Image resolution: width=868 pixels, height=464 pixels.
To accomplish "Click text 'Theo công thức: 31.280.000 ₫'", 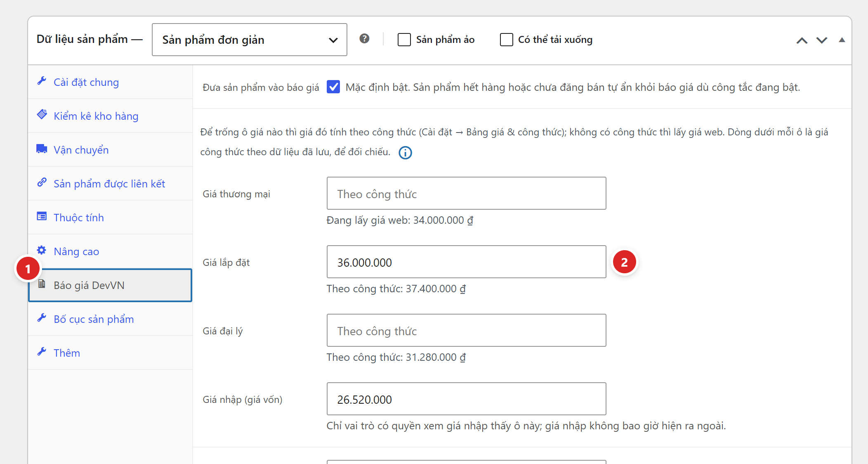I will [x=396, y=357].
